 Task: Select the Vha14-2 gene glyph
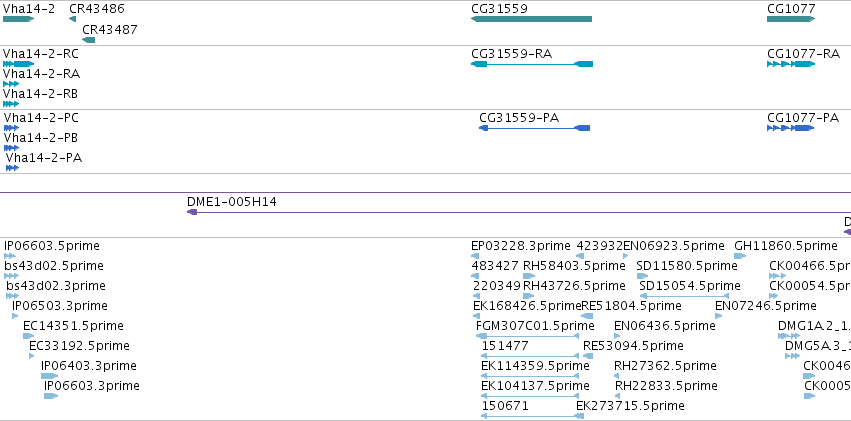(x=18, y=19)
